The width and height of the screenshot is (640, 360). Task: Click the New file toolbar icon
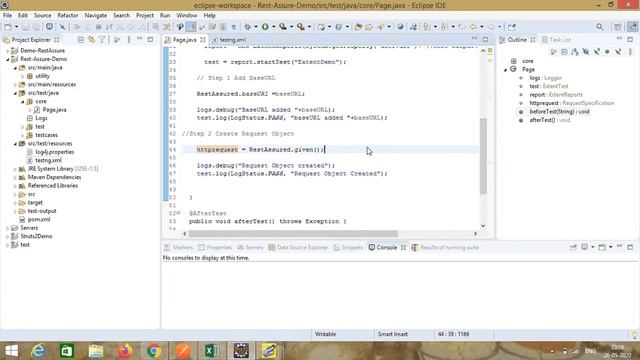coord(8,27)
